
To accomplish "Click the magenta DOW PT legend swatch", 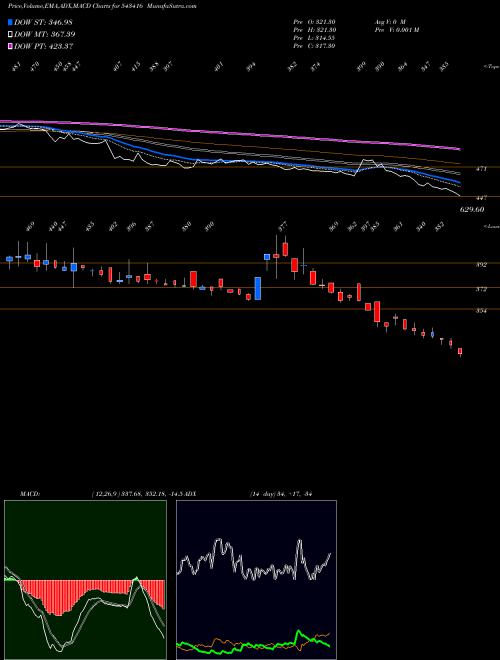I will 10,46.
